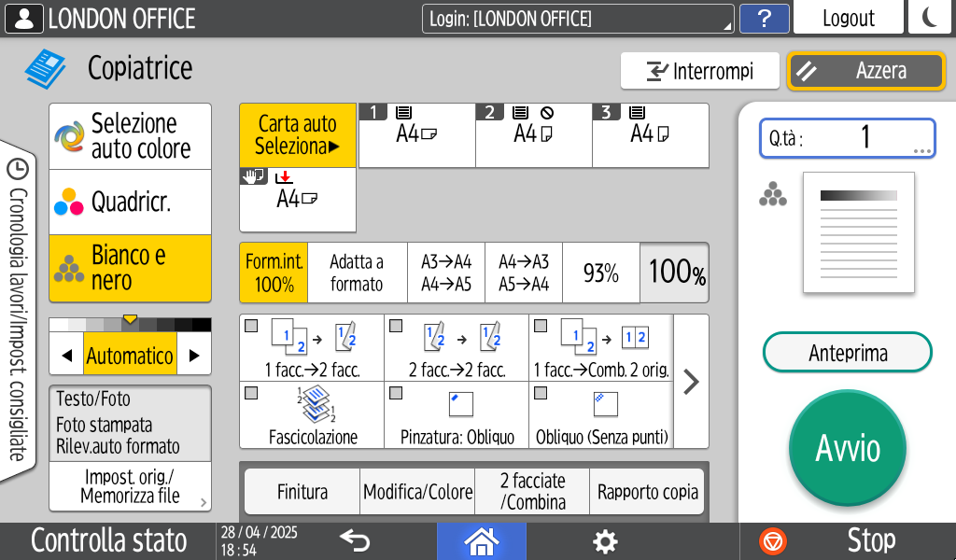The image size is (956, 560).
Task: Select Adatta a formato ratio
Action: 358,273
